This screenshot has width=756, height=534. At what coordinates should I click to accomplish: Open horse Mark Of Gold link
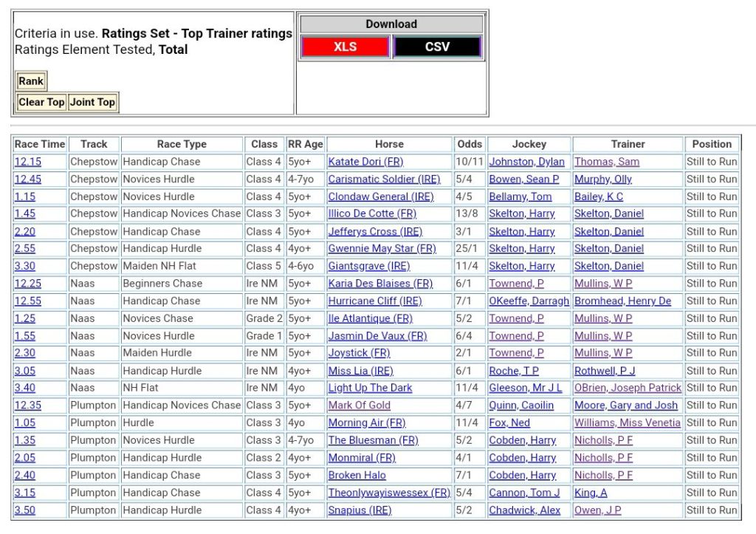click(x=360, y=405)
